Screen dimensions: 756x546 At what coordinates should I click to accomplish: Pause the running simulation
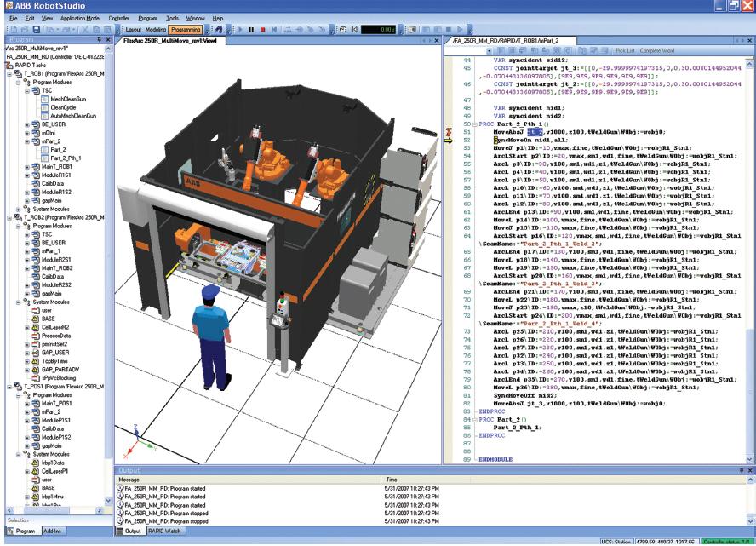coord(251,30)
